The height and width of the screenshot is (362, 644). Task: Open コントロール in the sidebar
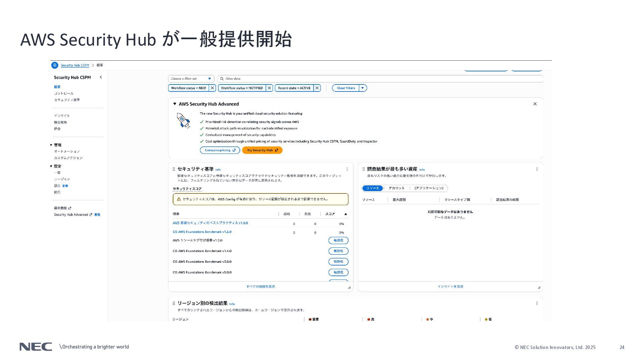(63, 94)
